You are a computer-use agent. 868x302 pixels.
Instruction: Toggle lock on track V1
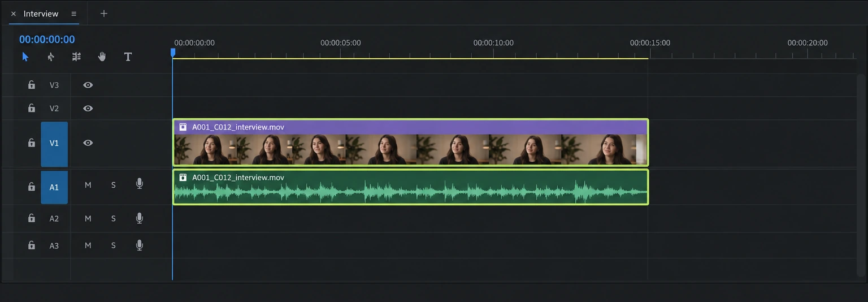coord(32,143)
